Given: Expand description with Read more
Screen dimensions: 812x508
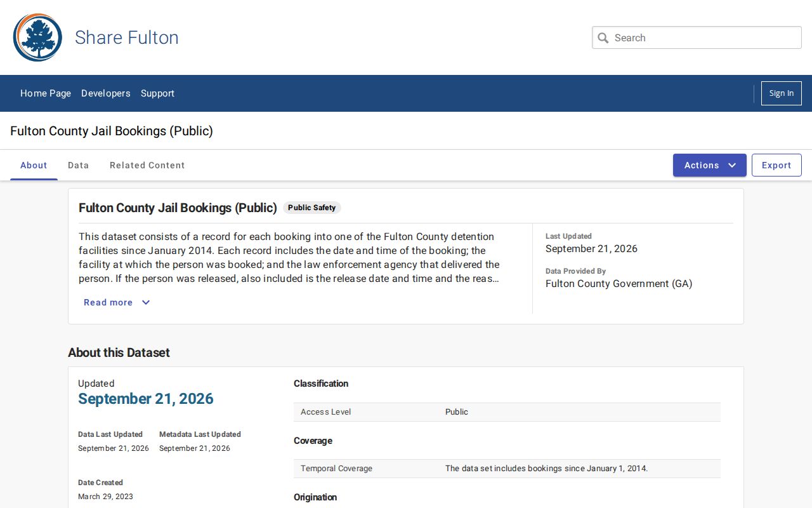Looking at the screenshot, I should 117,302.
